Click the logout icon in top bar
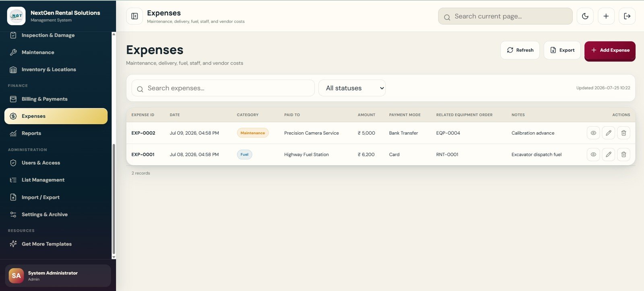 [627, 16]
